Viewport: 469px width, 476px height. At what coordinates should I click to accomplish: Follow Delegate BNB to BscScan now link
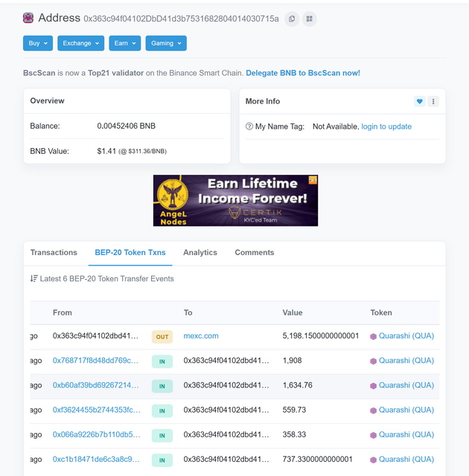(303, 73)
